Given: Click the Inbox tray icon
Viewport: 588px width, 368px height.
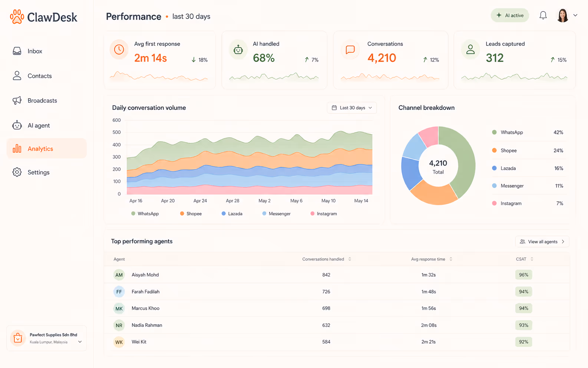Looking at the screenshot, I should 17,51.
